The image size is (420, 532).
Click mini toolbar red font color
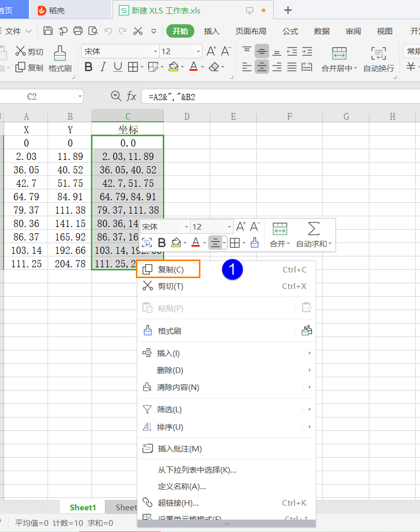[x=195, y=242]
